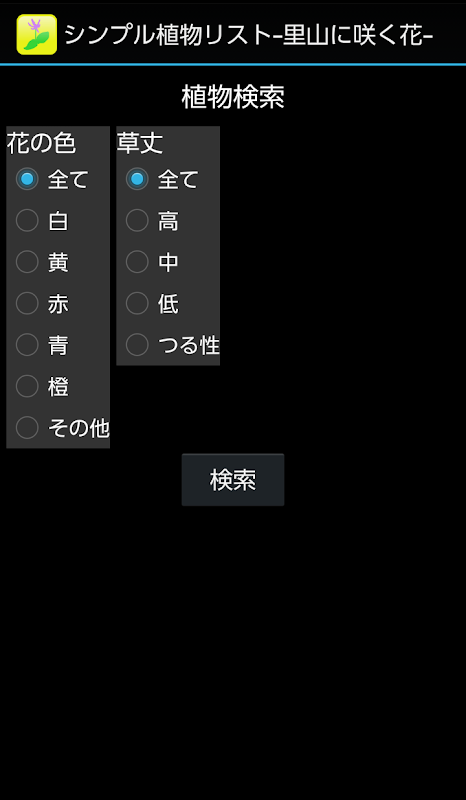Click the 草丈 group label
466x800 pixels.
coord(140,143)
